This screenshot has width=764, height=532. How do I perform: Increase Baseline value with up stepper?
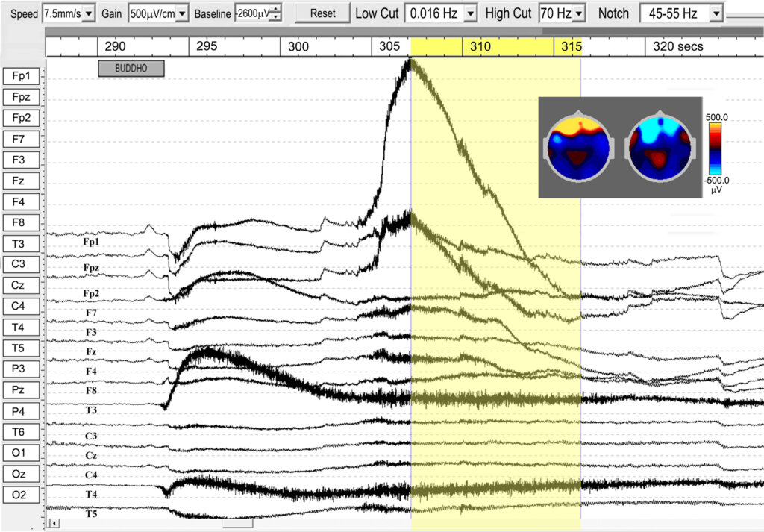click(x=276, y=10)
